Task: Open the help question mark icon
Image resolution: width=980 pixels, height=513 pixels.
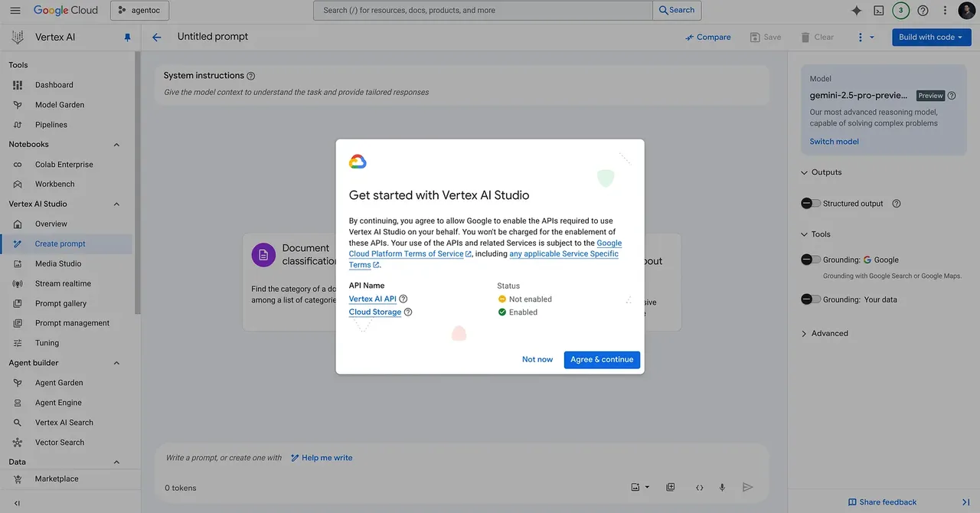Action: [x=923, y=11]
